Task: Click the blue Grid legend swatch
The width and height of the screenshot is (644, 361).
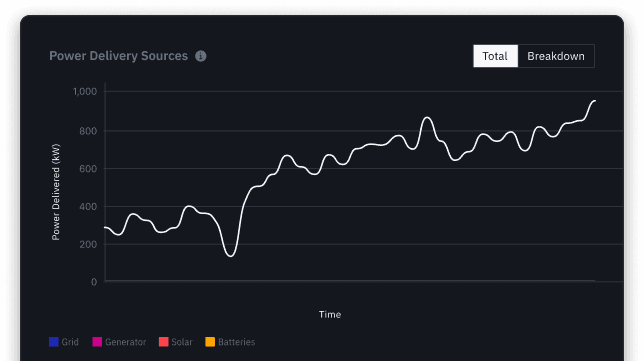Action: 54,342
